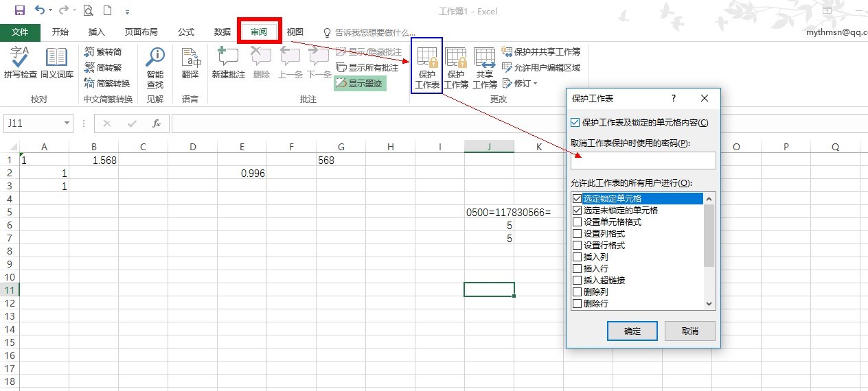Click the insert function fx icon

click(x=157, y=123)
